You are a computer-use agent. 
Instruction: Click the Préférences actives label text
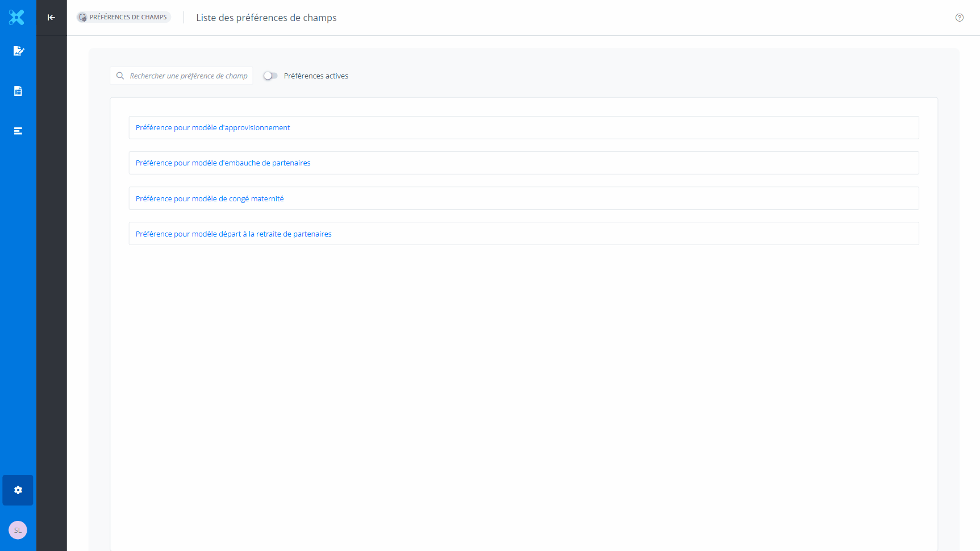pos(316,76)
